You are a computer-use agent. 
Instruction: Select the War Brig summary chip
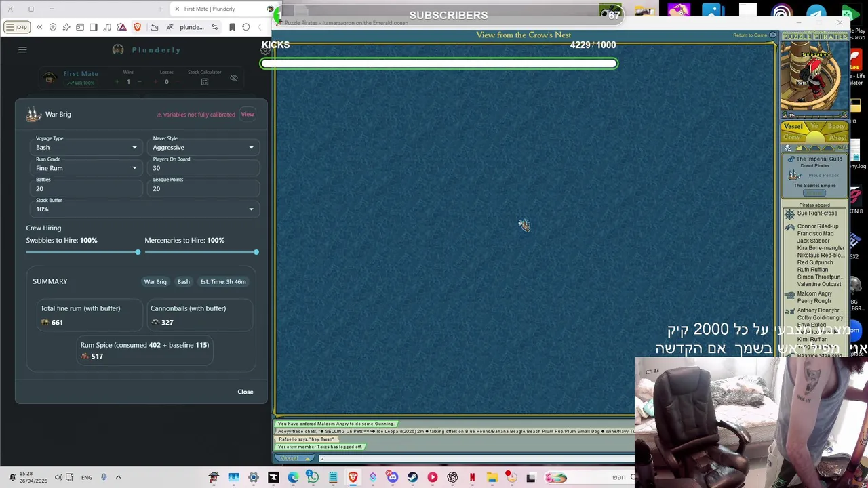155,281
